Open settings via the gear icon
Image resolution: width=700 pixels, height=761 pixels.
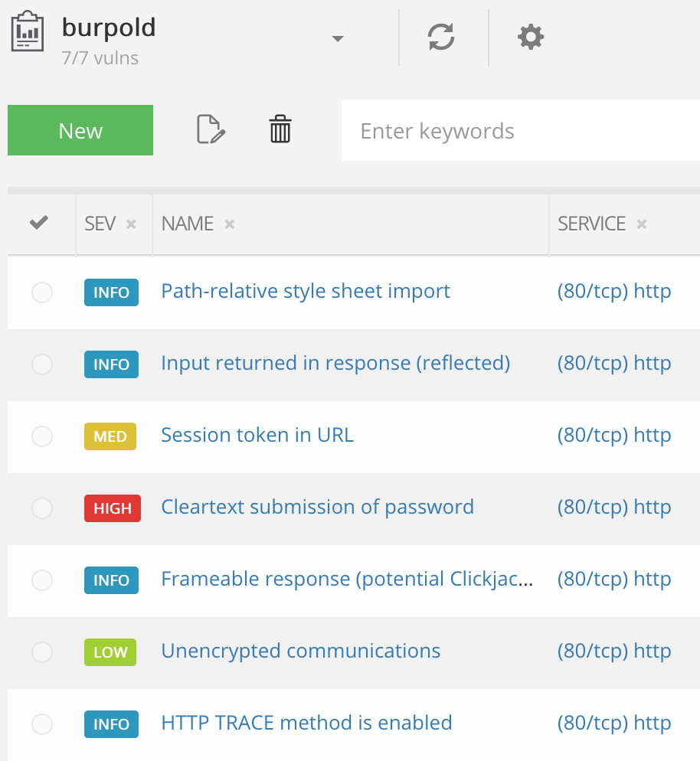point(531,37)
